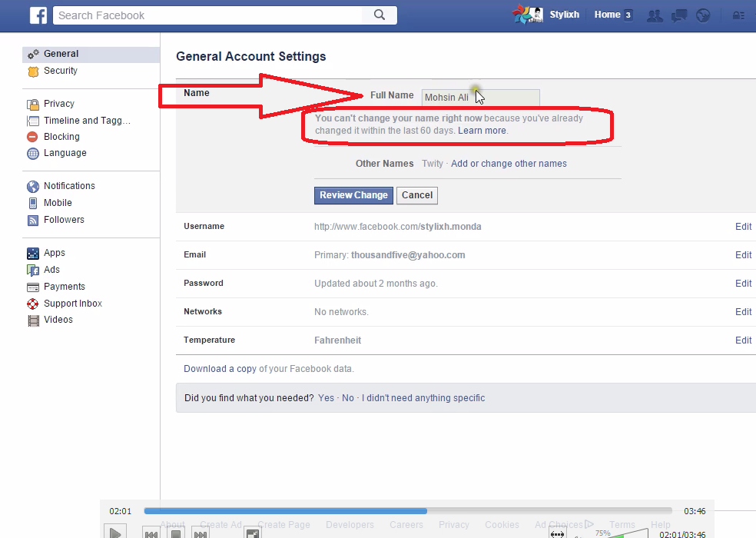Viewport: 756px width, 538px height.
Task: Toggle fullscreen in the video player
Action: click(x=252, y=533)
